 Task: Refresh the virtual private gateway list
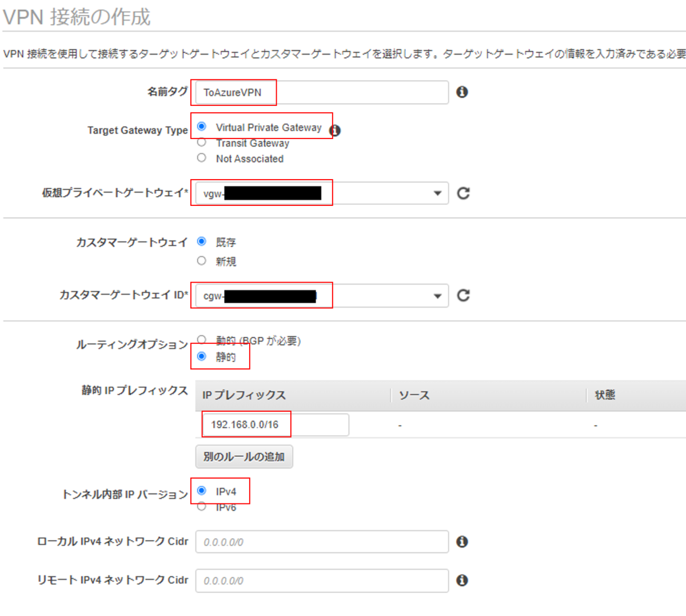[x=464, y=193]
